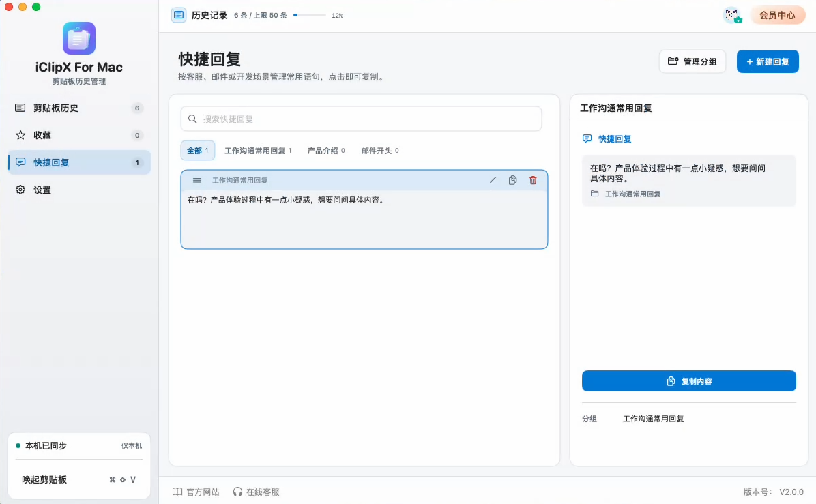The height and width of the screenshot is (504, 816).
Task: Select the 工作沟通常用回复 filter tab
Action: [x=258, y=150]
